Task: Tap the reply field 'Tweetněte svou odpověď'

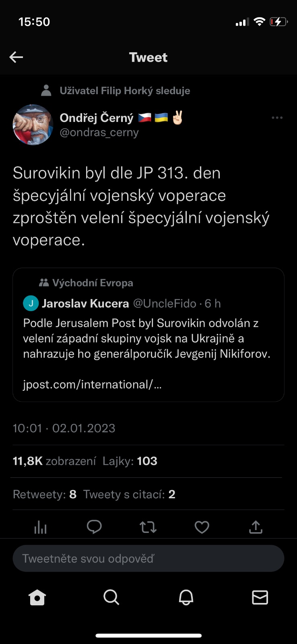Action: click(148, 559)
